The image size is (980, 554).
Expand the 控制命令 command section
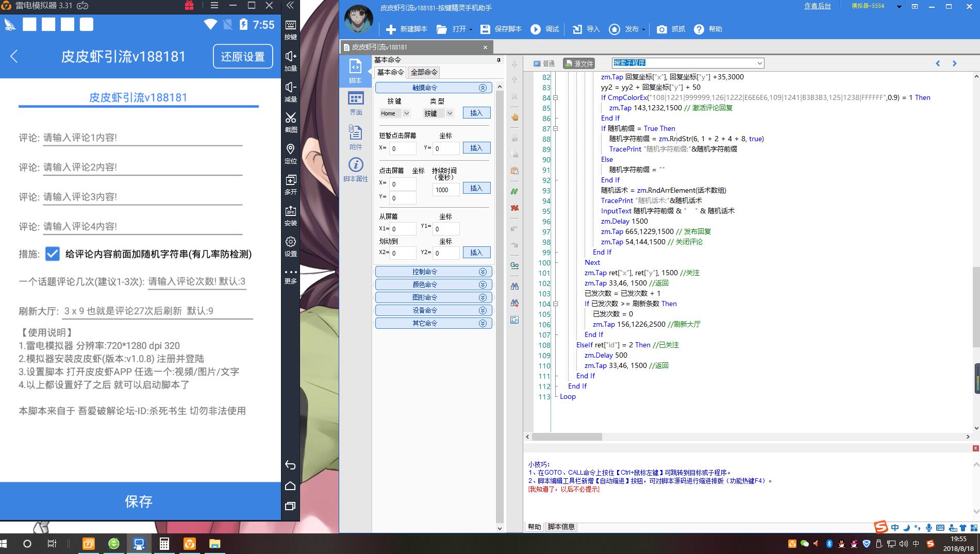pos(433,272)
